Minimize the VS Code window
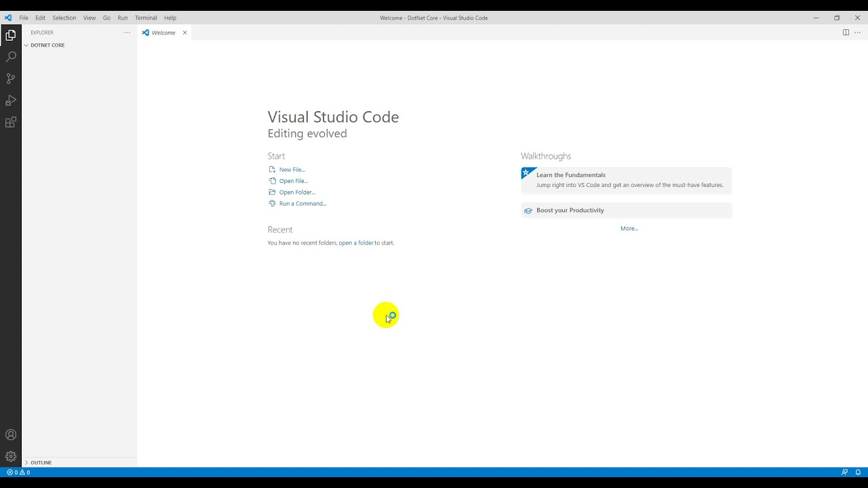Image resolution: width=868 pixels, height=488 pixels. click(816, 18)
